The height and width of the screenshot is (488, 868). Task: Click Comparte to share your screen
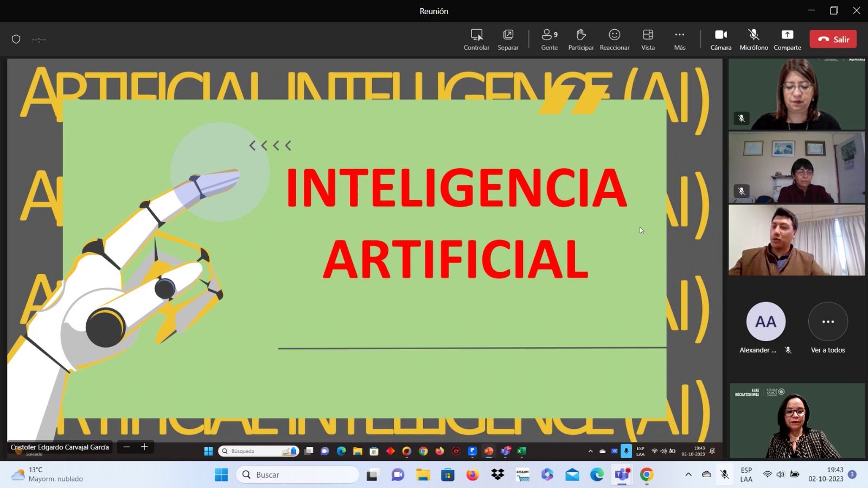click(x=787, y=40)
